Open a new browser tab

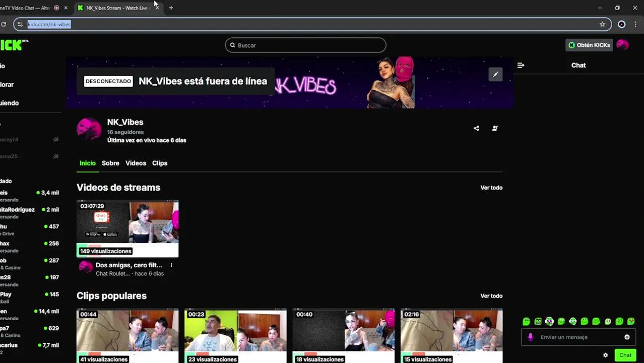[x=171, y=8]
